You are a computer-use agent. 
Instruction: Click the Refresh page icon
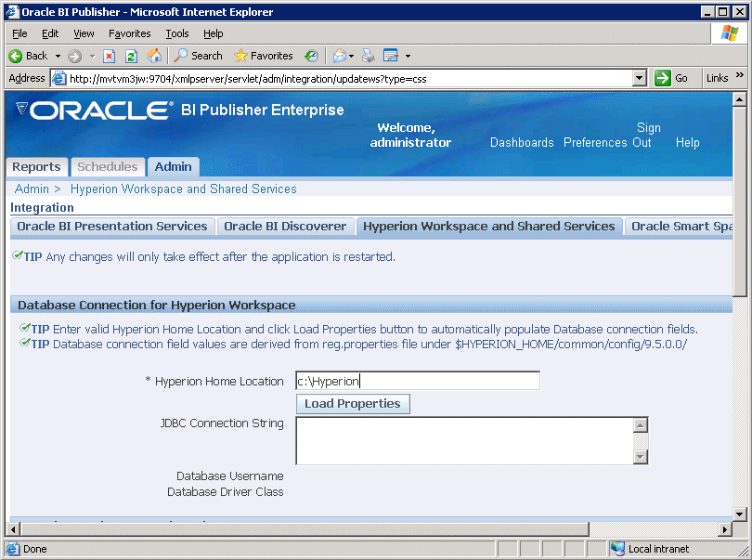131,56
